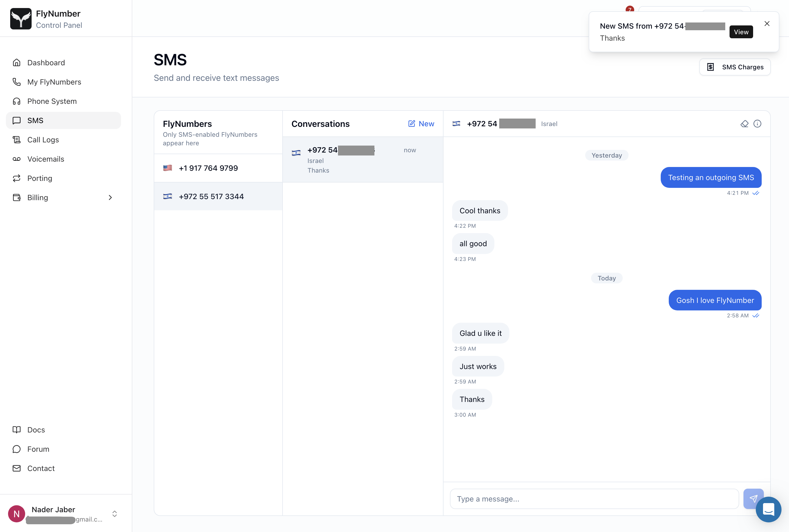Click double-check receipt at 4:21 PM
Viewport: 789px width, 532px height.
pos(756,193)
